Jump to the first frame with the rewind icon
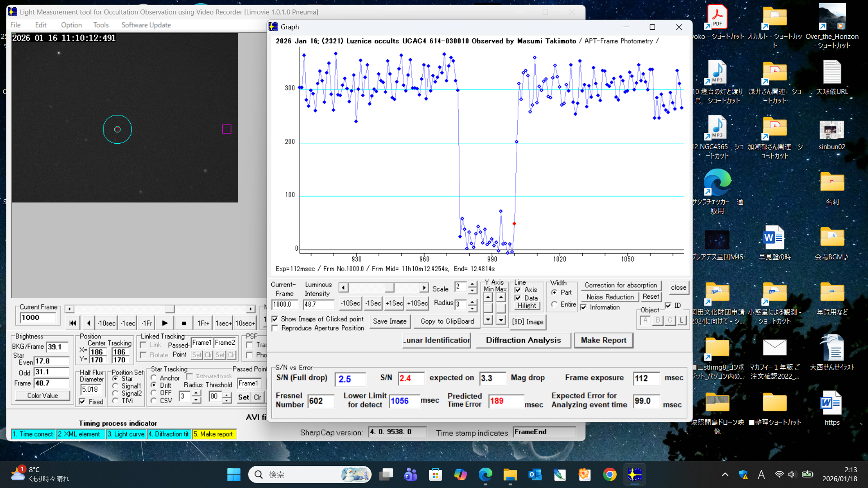868x488 pixels. 72,323
